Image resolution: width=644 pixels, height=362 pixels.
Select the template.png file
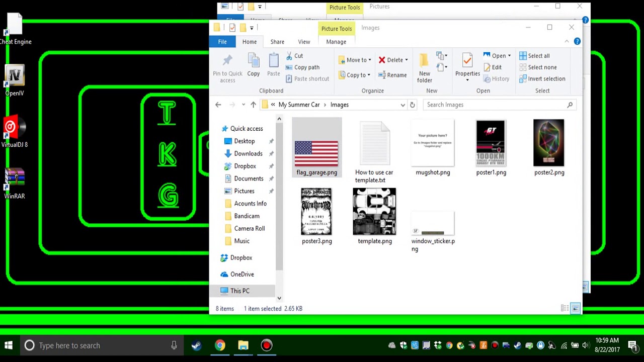pyautogui.click(x=375, y=216)
